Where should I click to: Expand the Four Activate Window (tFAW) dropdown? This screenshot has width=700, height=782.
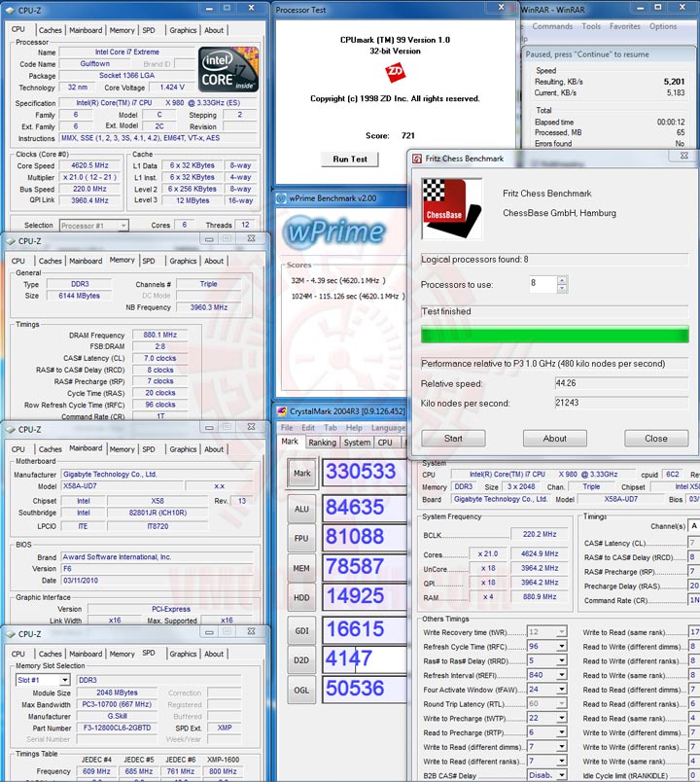562,690
